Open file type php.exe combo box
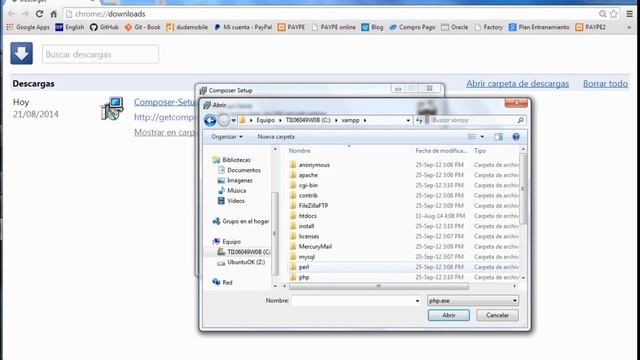Image resolution: width=640 pixels, height=360 pixels. pyautogui.click(x=473, y=300)
